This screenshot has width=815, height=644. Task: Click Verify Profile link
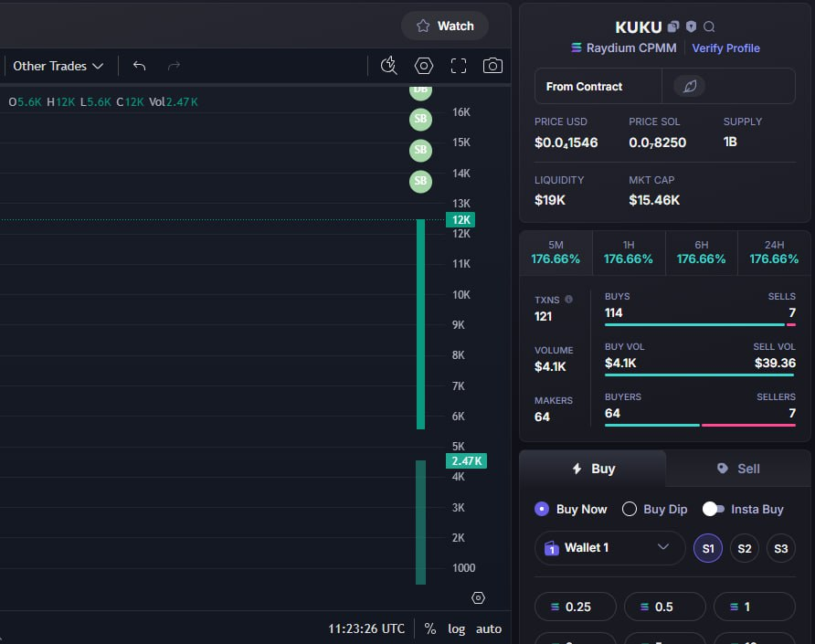tap(725, 48)
